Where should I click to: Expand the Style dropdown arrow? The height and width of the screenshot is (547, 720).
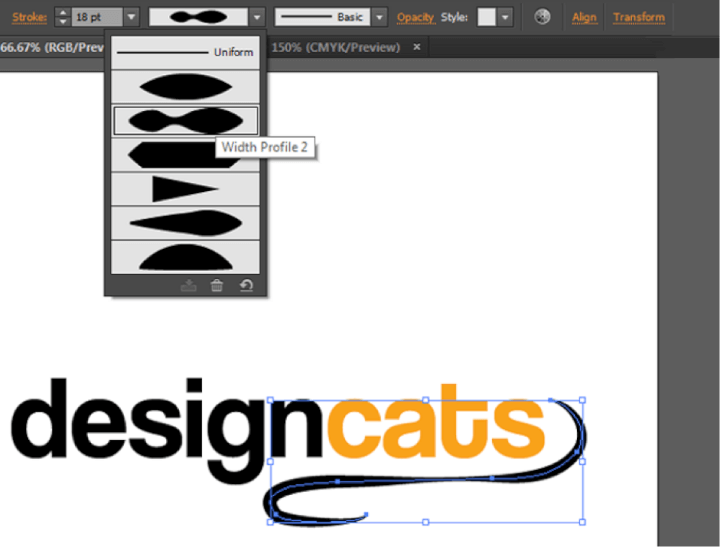505,17
